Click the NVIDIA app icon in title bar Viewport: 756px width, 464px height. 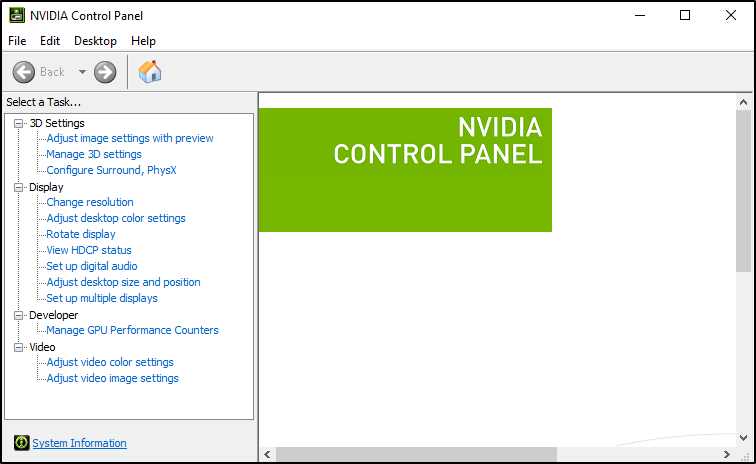point(17,15)
